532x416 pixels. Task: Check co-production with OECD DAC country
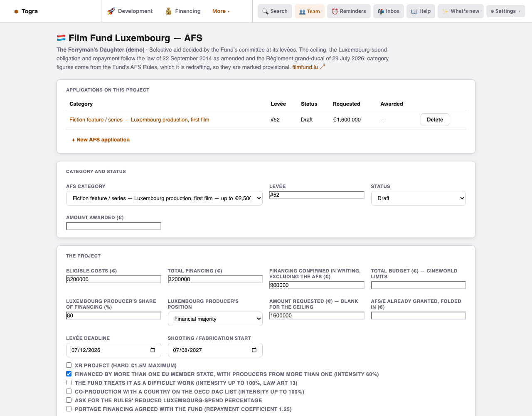pos(69,391)
